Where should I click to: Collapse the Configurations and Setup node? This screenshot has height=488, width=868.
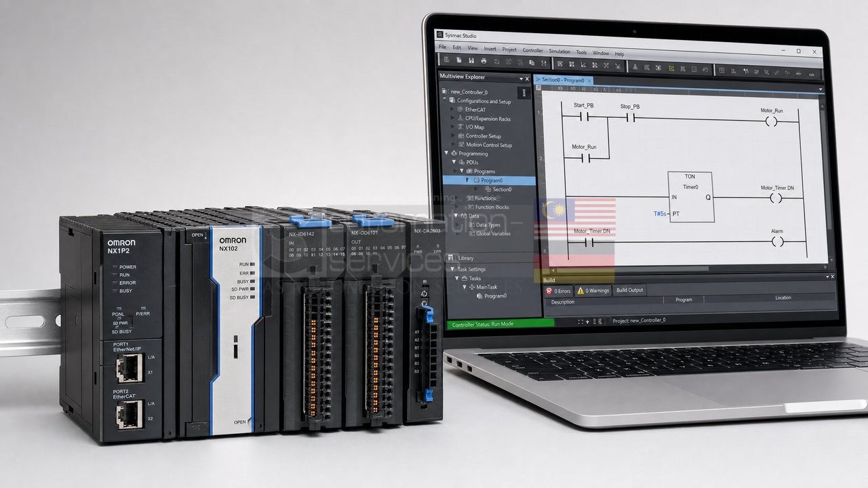tap(446, 100)
